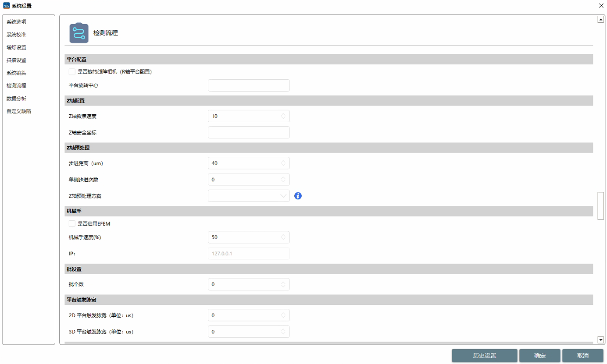The width and height of the screenshot is (607, 364).
Task: Toggle the 是否启用EFEM checkbox
Action: pos(72,224)
